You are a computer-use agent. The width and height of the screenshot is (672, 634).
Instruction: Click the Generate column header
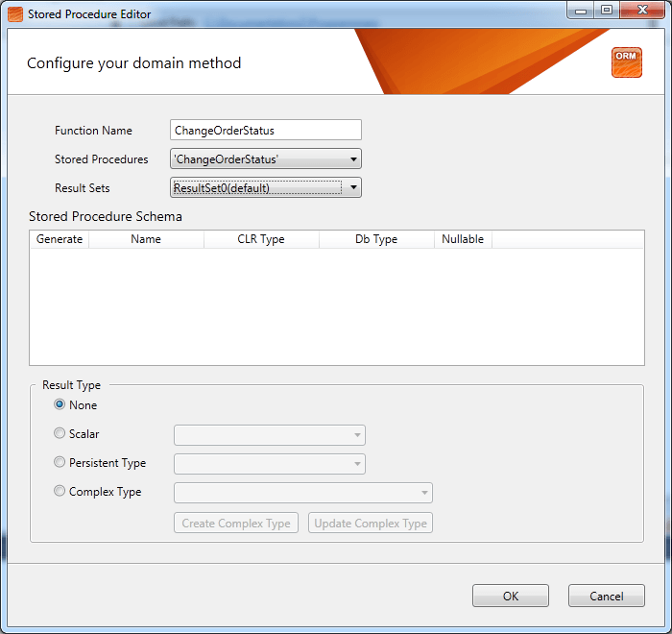pyautogui.click(x=60, y=239)
